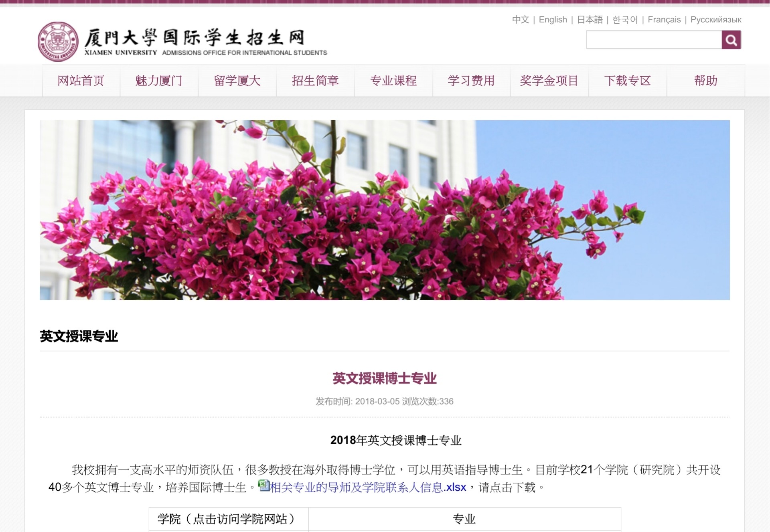Image resolution: width=770 pixels, height=532 pixels.
Task: Open the 帮助 menu item
Action: pos(705,81)
